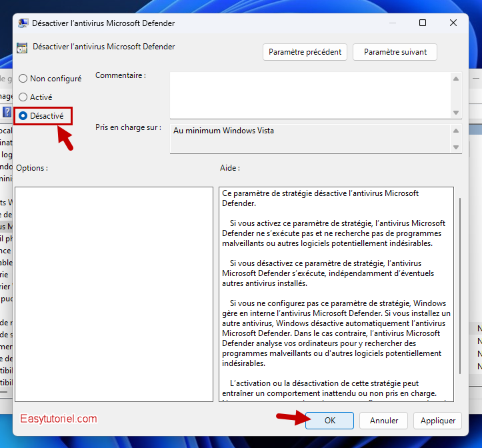This screenshot has height=448, width=482.
Task: Click the Commentaire scrollbar down arrow
Action: [456, 113]
